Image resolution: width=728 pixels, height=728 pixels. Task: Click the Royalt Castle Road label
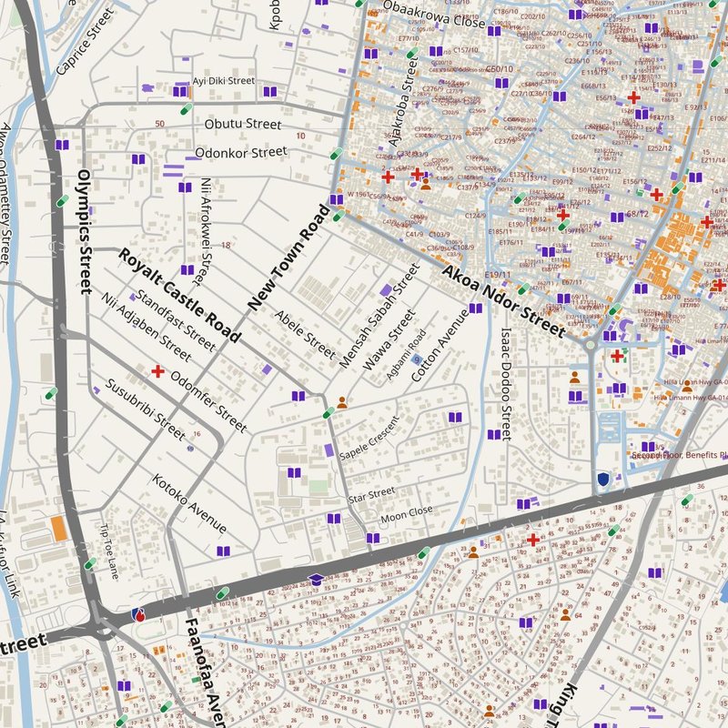pos(179,295)
